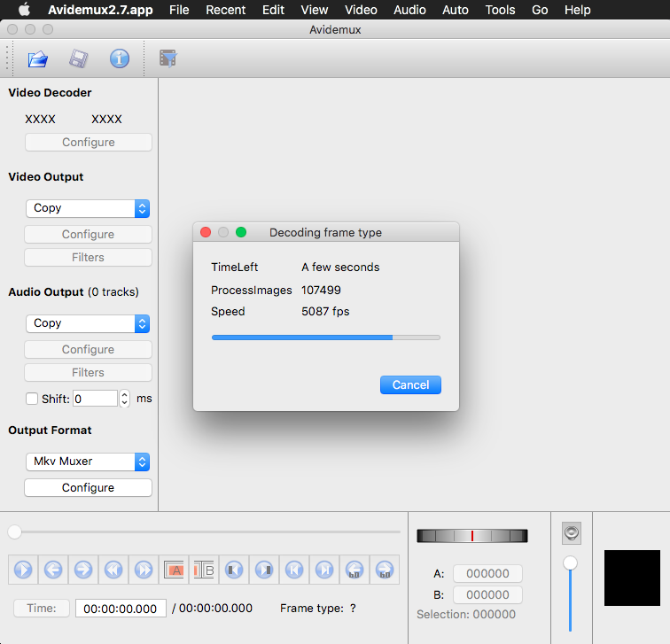Open the Apple menu
The image size is (670, 644).
point(25,10)
